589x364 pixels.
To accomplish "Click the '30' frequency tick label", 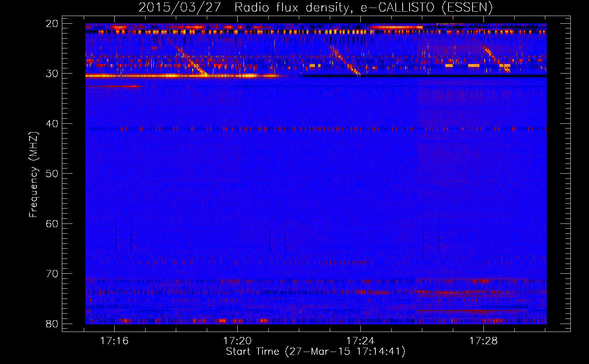I will pyautogui.click(x=52, y=74).
